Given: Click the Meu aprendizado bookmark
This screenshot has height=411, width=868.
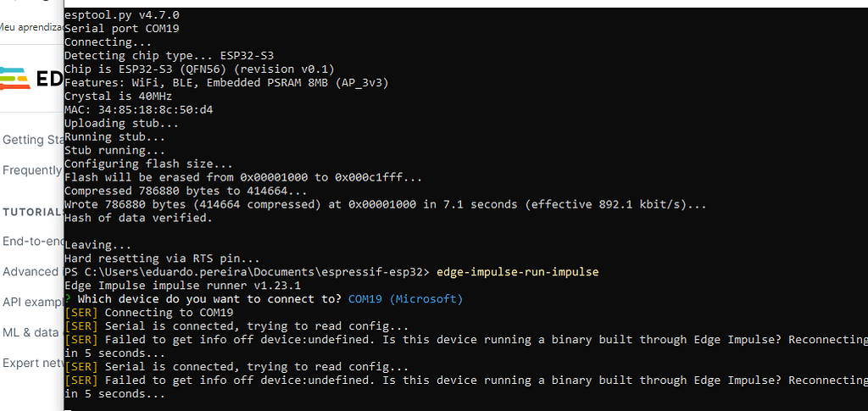Looking at the screenshot, I should click(31, 26).
